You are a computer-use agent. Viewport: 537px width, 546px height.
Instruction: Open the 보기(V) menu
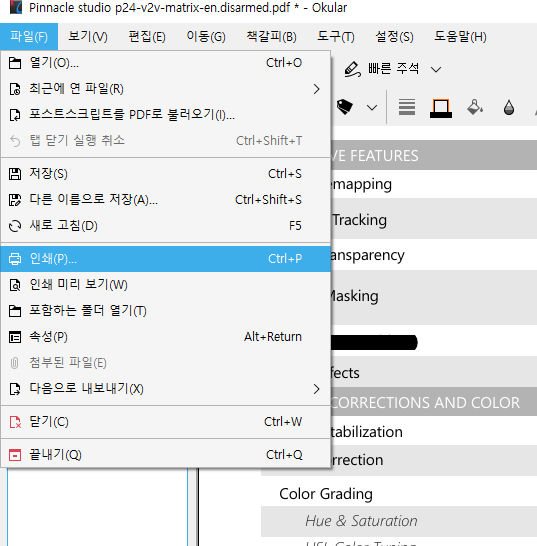coord(88,37)
